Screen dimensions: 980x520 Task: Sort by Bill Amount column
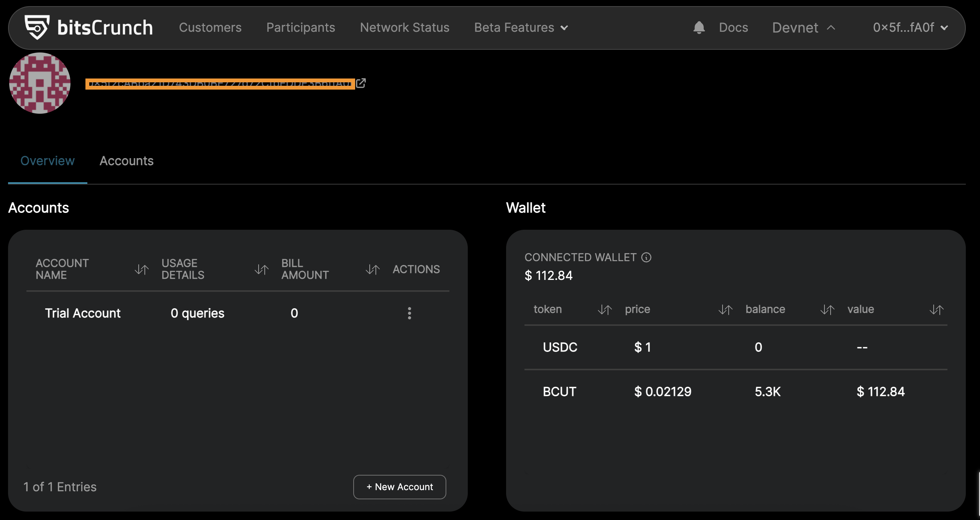click(372, 270)
